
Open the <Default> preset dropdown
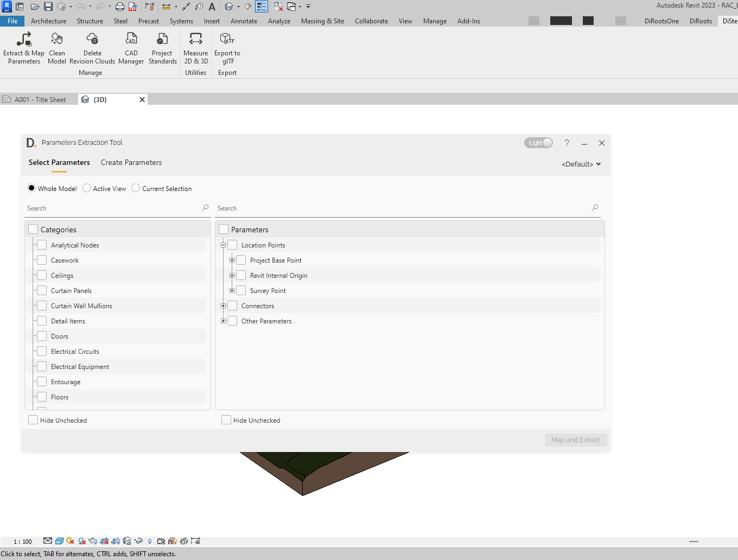pos(581,164)
